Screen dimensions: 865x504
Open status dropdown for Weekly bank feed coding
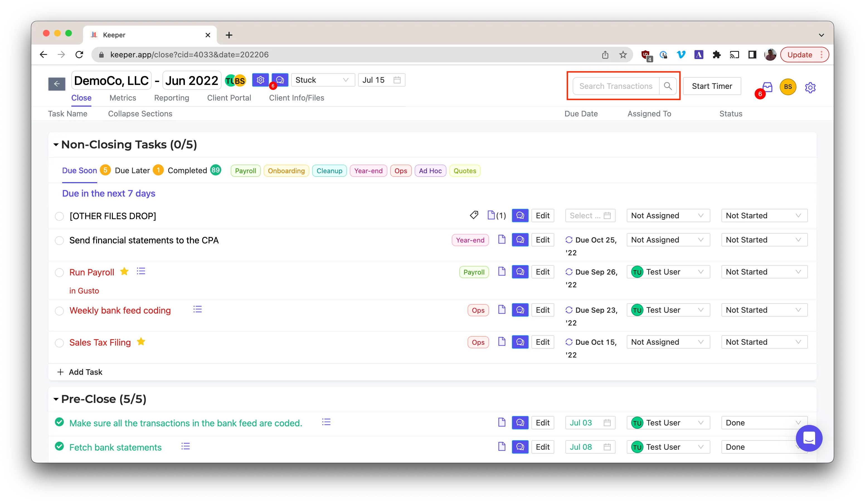coord(764,310)
